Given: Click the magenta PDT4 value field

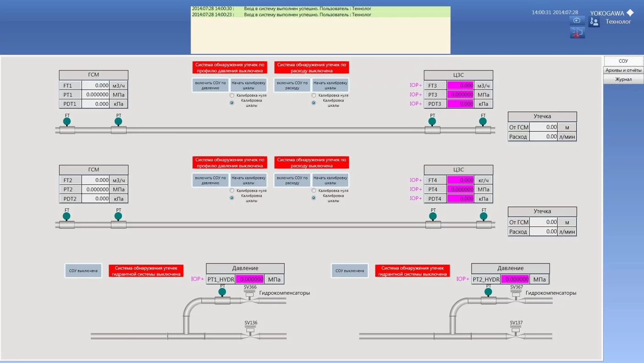Looking at the screenshot, I should 460,199.
